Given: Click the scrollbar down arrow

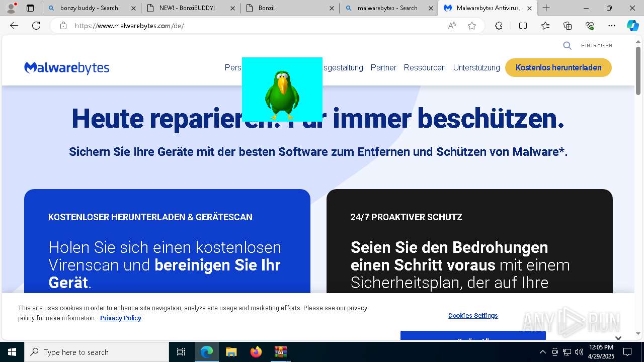Looking at the screenshot, I should coord(638,333).
